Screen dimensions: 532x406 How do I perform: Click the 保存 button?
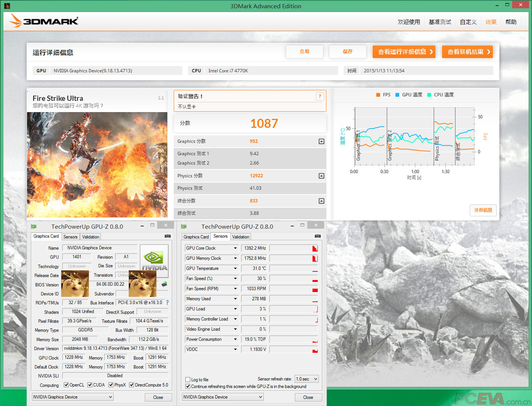point(347,52)
